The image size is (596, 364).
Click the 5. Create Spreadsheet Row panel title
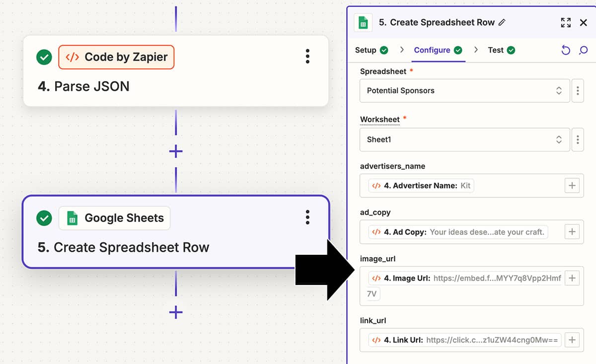(x=437, y=22)
